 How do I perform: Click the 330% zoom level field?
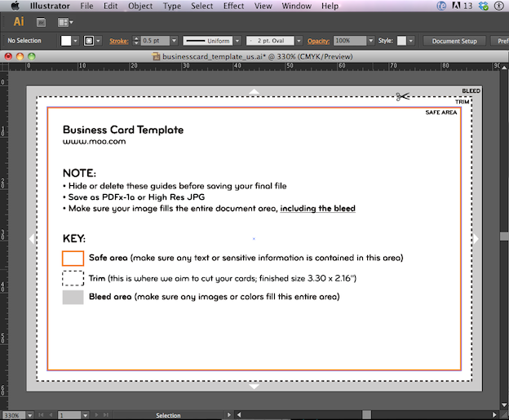point(14,415)
